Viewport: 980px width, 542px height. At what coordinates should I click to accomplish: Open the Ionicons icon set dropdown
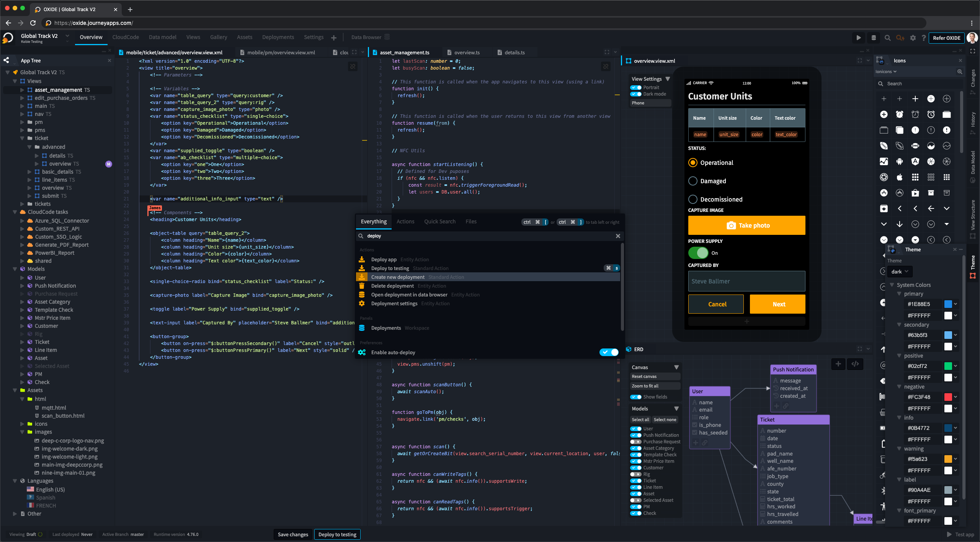pos(886,72)
